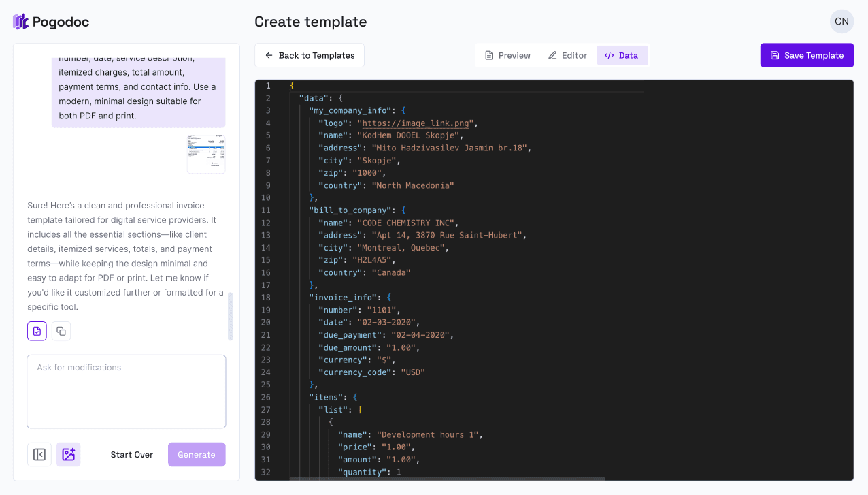Click the invoice preview thumbnail

[206, 153]
